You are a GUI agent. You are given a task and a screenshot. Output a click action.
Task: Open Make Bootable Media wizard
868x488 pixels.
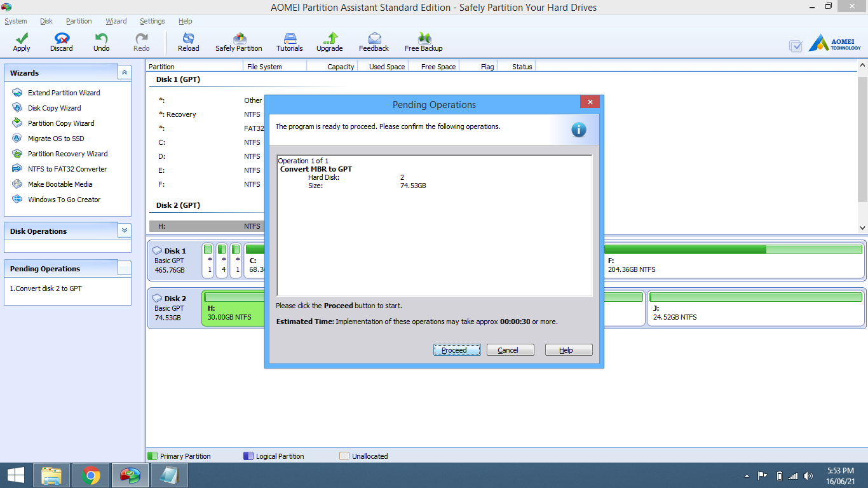60,184
